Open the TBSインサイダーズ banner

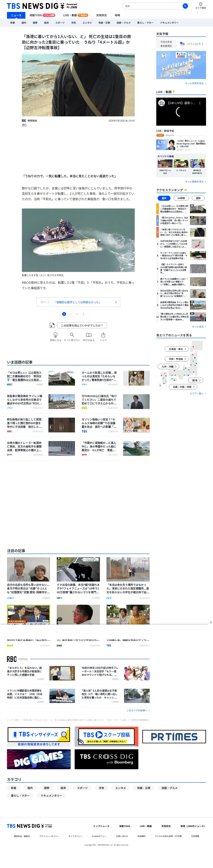(39, 737)
